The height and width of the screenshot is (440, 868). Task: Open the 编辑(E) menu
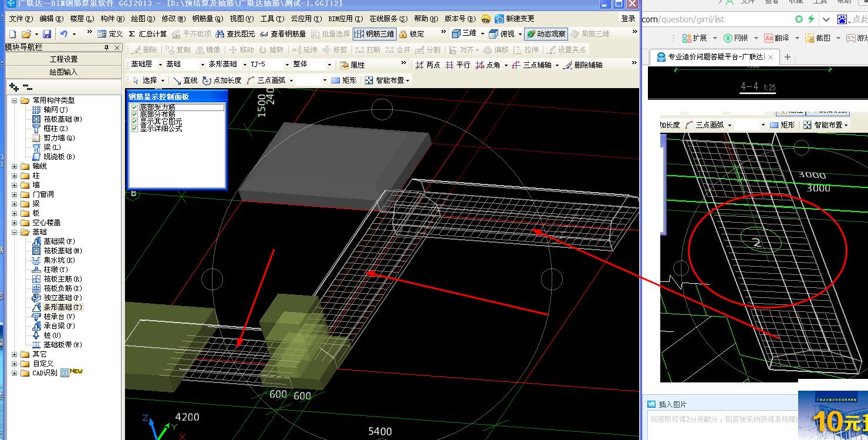click(51, 19)
